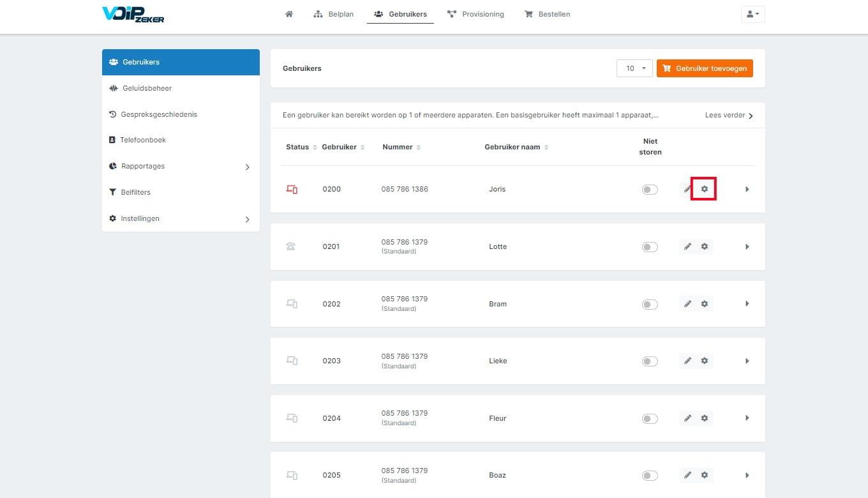Open settings gear for Lotte
The height and width of the screenshot is (498, 868).
pyautogui.click(x=705, y=246)
